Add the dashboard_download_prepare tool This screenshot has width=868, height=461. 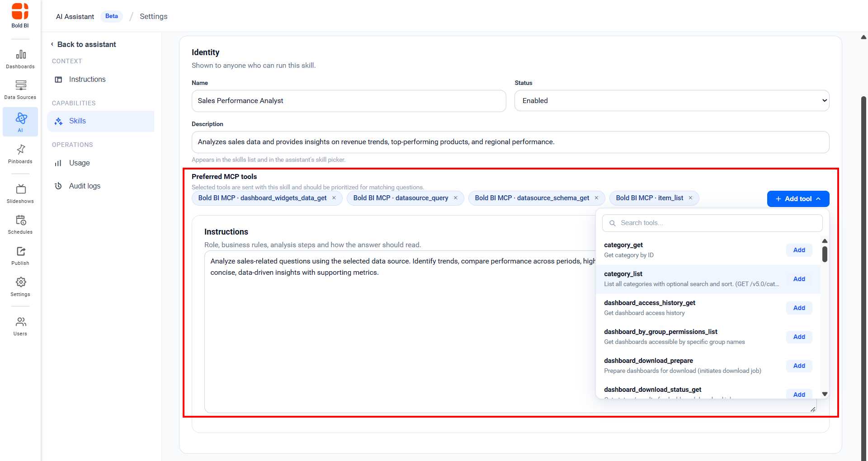pyautogui.click(x=799, y=366)
